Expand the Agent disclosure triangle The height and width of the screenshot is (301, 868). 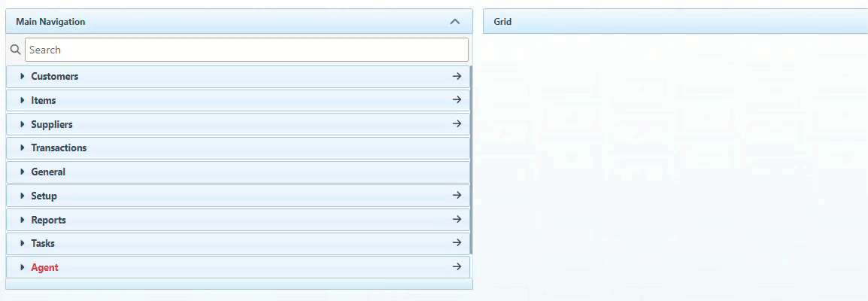[x=23, y=267]
